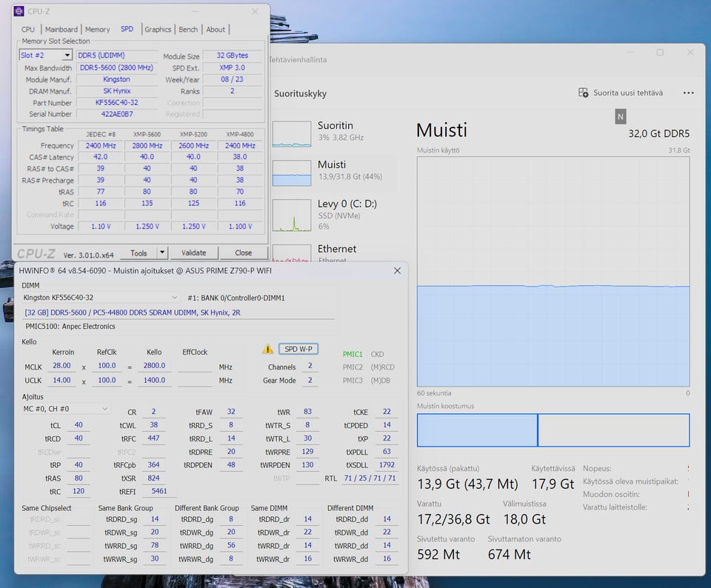The image size is (711, 588).
Task: Click the module size 32 GBytes field
Action: tap(232, 56)
